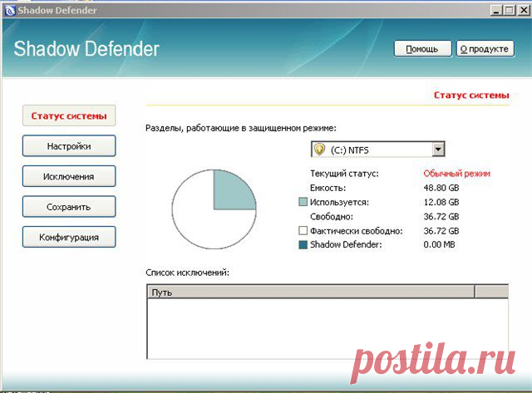Open the Настройки section
The width and height of the screenshot is (532, 393).
coord(68,146)
